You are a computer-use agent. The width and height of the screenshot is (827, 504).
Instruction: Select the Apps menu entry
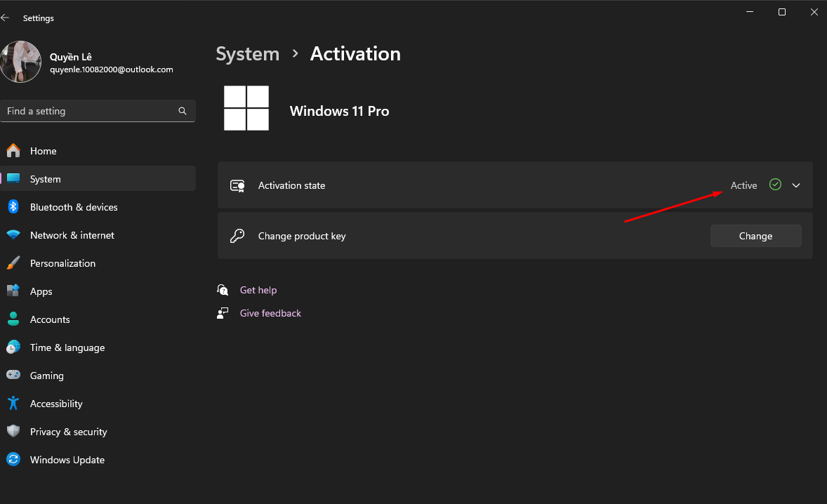coord(41,291)
